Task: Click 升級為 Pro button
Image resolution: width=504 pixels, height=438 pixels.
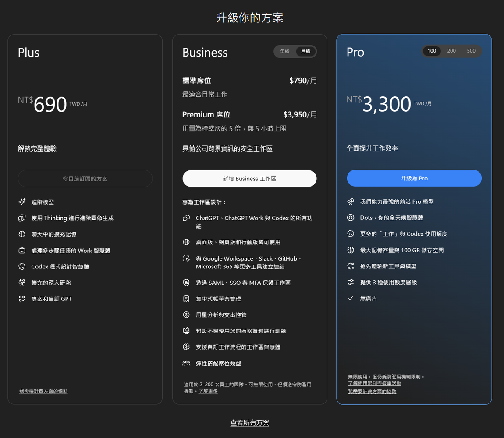Action: pos(414,178)
